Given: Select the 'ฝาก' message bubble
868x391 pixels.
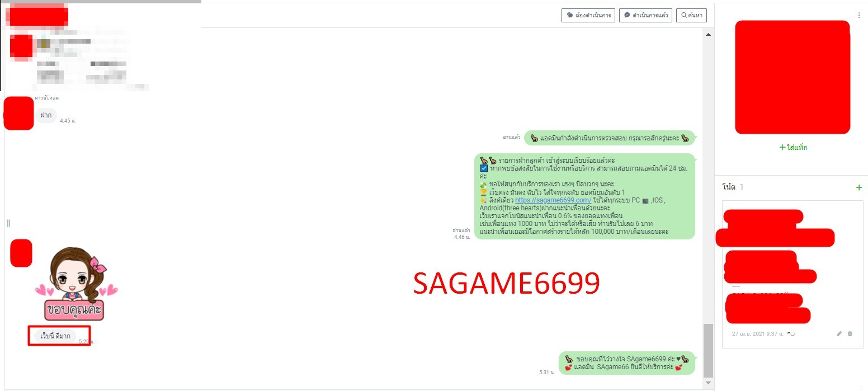Looking at the screenshot, I should point(46,115).
